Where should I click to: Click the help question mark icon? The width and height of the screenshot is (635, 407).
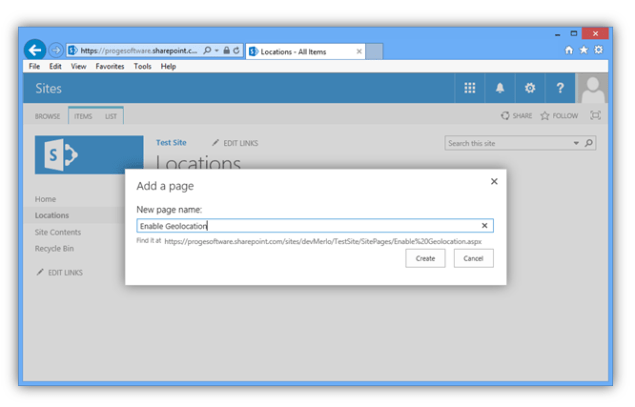tap(560, 89)
